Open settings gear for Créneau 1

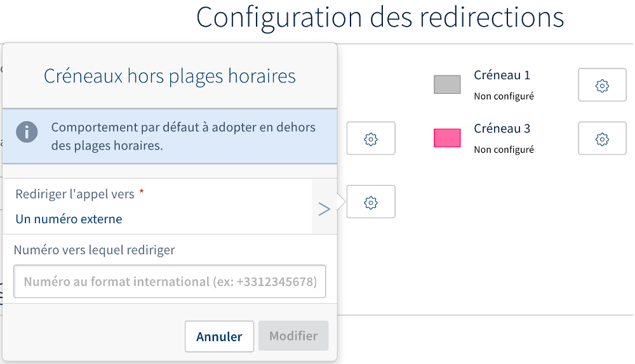pos(602,85)
